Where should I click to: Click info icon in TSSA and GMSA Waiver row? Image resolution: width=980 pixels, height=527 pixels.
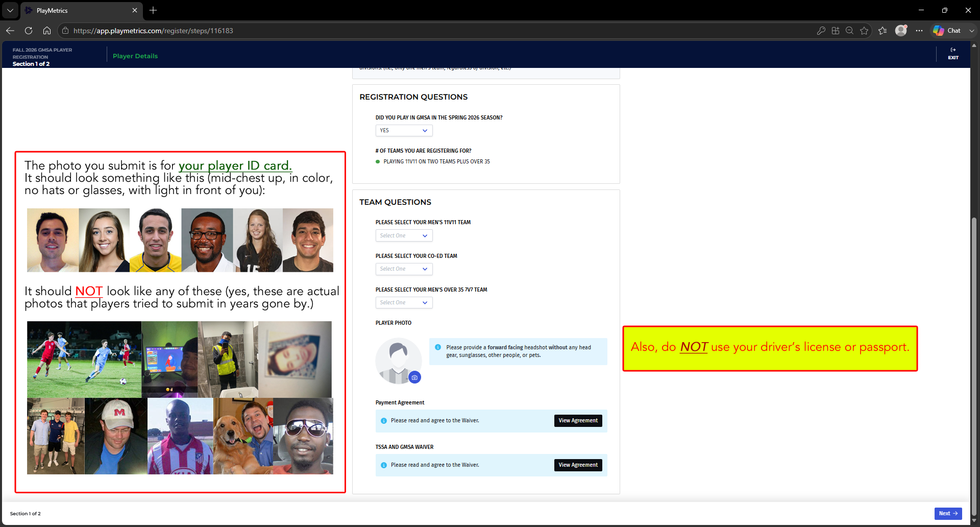click(384, 465)
